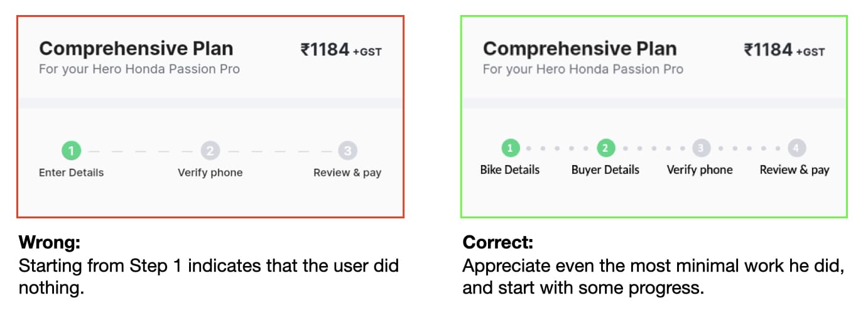The height and width of the screenshot is (315, 868).
Task: Click grey step 3 circle above Review & pay, left panel
Action: point(347,151)
